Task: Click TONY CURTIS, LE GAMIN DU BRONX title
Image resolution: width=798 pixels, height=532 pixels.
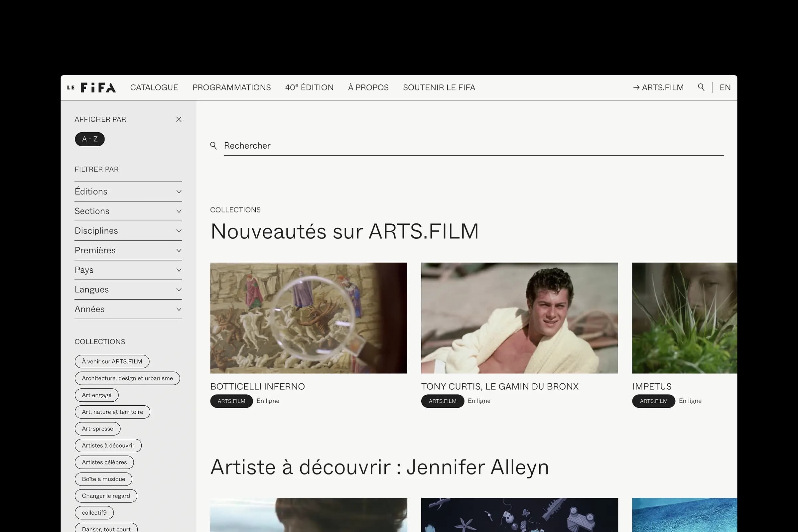Action: (x=500, y=387)
